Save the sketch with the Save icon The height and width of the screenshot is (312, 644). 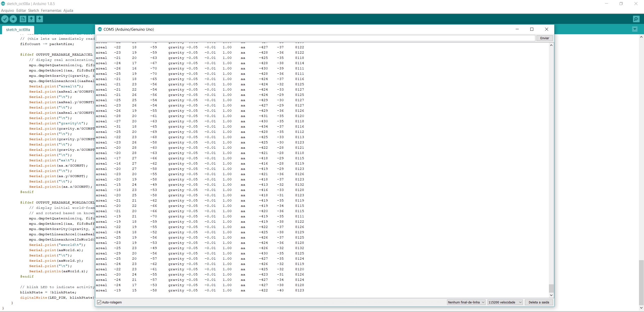(x=39, y=19)
